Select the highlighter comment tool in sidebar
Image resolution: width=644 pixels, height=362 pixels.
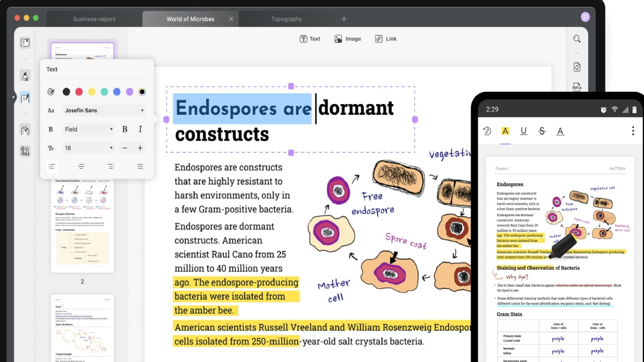(x=25, y=76)
